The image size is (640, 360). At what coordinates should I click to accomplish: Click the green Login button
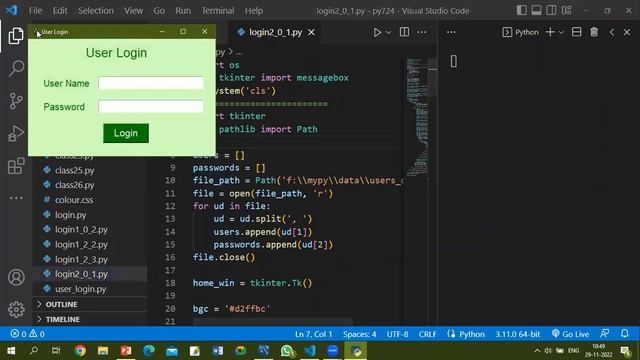126,133
